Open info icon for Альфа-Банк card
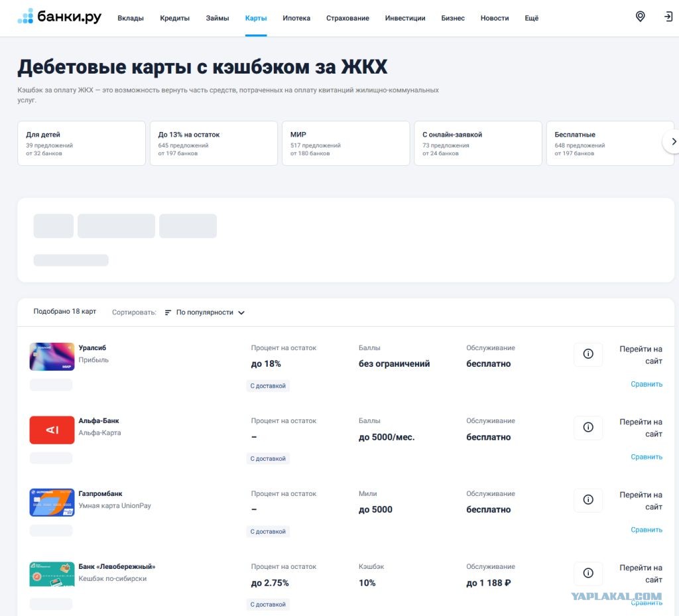Screen dimensions: 679x616 coord(588,427)
